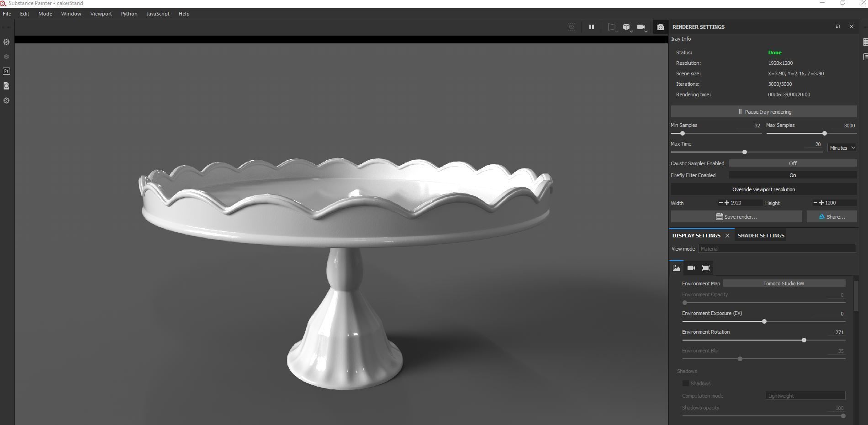This screenshot has height=425, width=868.
Task: Select the Display Settings tab
Action: pyautogui.click(x=696, y=236)
